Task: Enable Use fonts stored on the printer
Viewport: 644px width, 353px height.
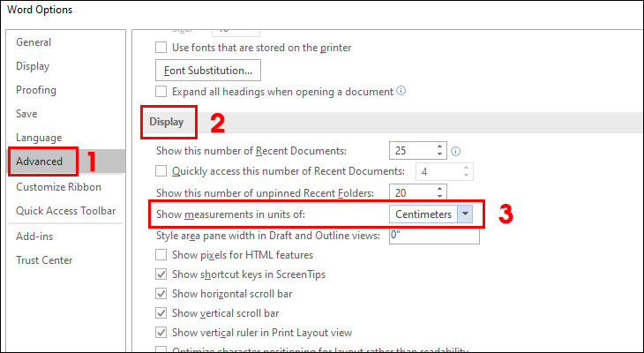Action: (x=161, y=48)
